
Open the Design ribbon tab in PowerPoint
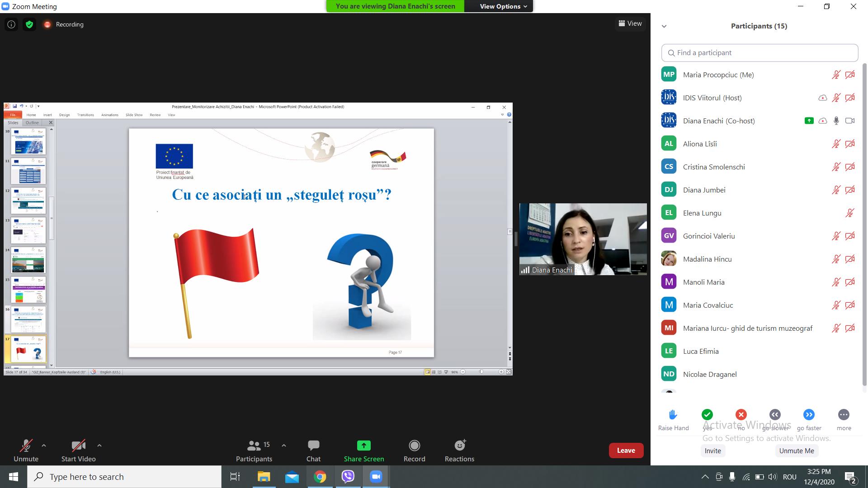(x=65, y=115)
